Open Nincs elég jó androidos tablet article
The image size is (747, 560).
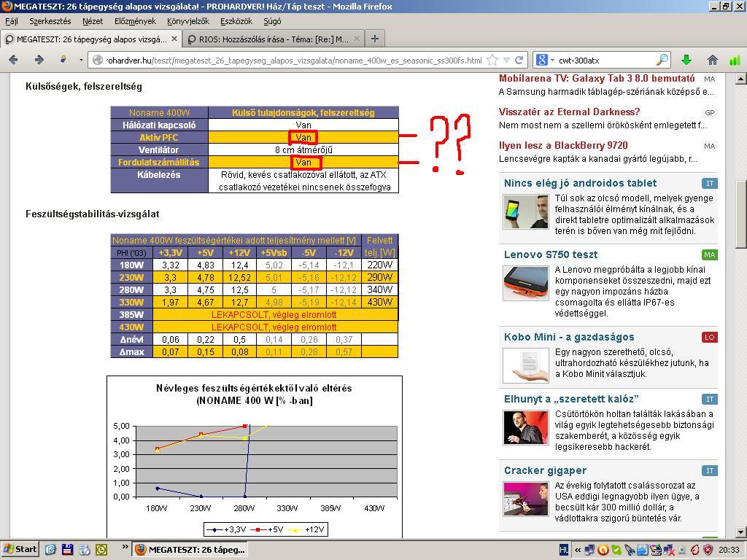coord(580,183)
